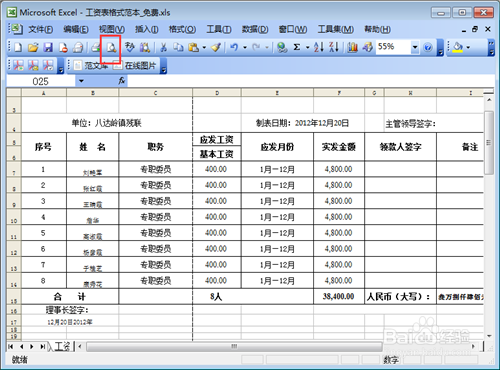Click the 实发金额 header cell
500x370 pixels.
(x=339, y=147)
